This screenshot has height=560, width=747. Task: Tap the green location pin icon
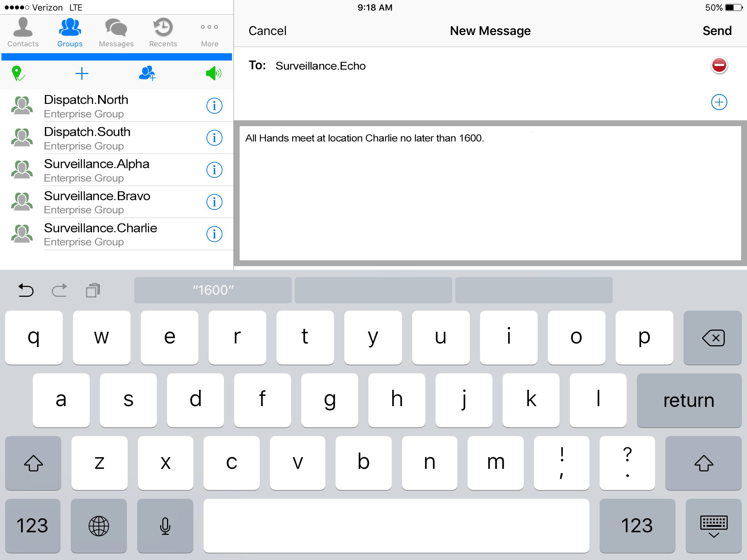pyautogui.click(x=18, y=73)
